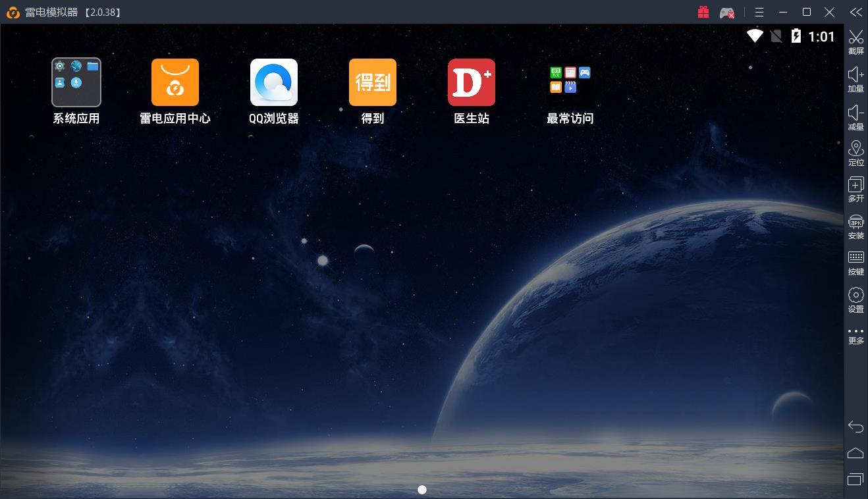Close the emulator window

830,12
